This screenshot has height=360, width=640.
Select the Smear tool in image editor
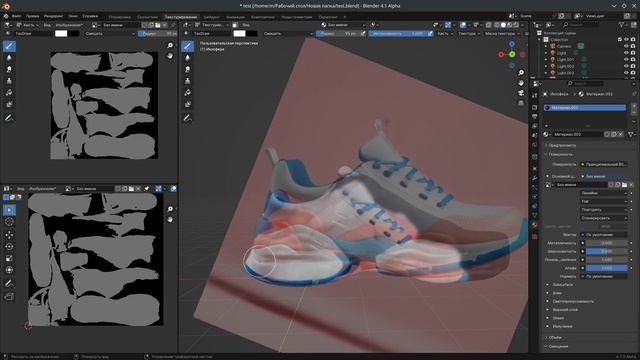(x=9, y=69)
